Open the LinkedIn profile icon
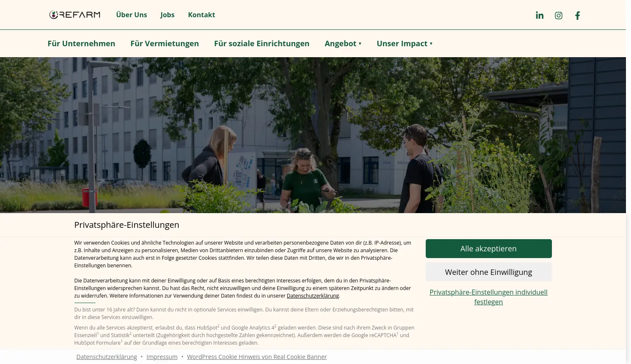This screenshot has height=364, width=631. point(540,15)
